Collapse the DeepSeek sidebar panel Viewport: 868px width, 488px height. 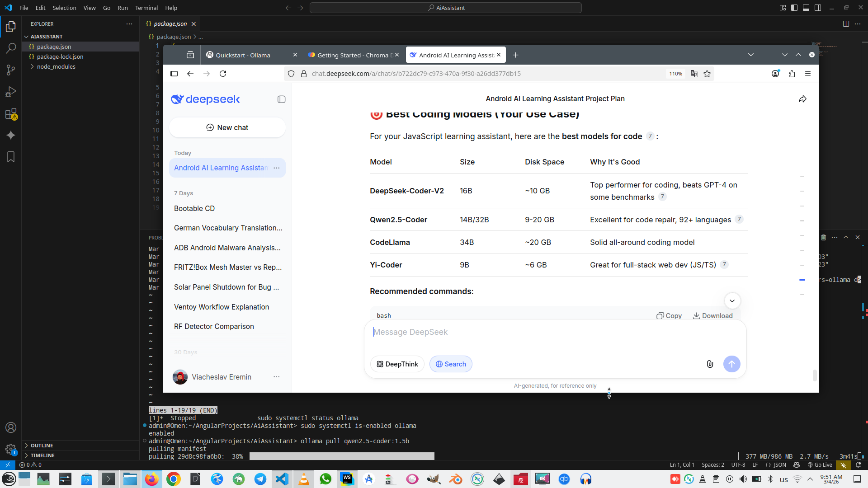[281, 99]
